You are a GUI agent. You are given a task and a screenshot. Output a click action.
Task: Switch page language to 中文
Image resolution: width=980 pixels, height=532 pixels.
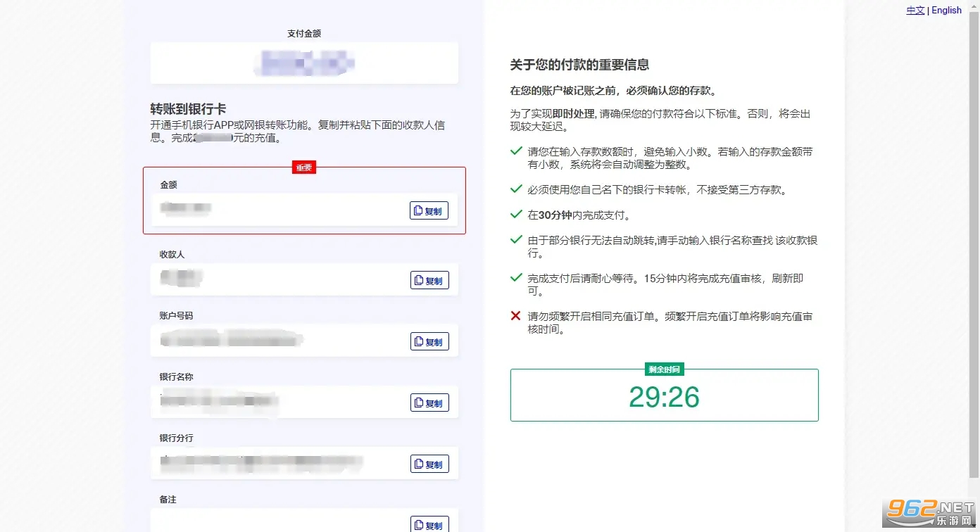(915, 10)
